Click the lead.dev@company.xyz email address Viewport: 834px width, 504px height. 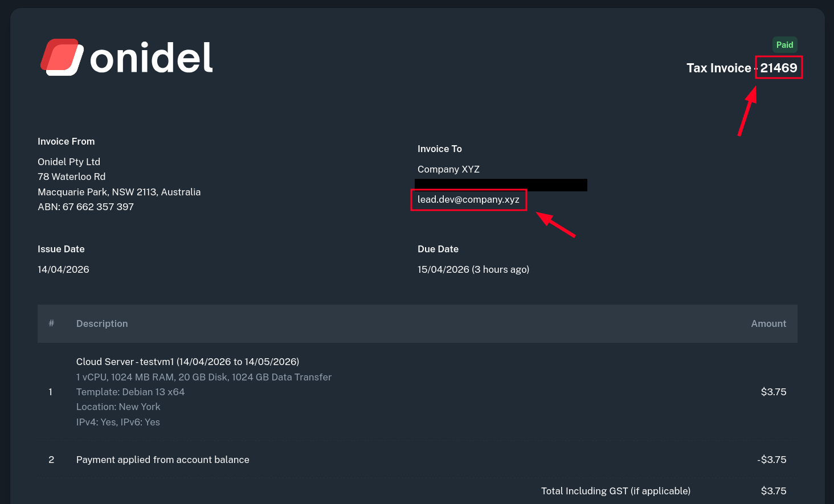point(468,200)
